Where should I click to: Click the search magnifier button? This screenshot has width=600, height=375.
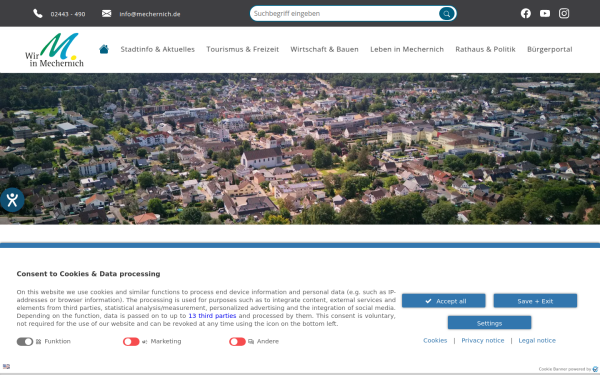(447, 14)
